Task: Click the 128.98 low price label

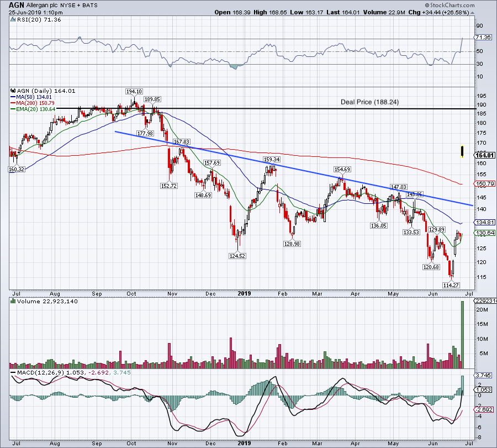Action: click(x=292, y=244)
